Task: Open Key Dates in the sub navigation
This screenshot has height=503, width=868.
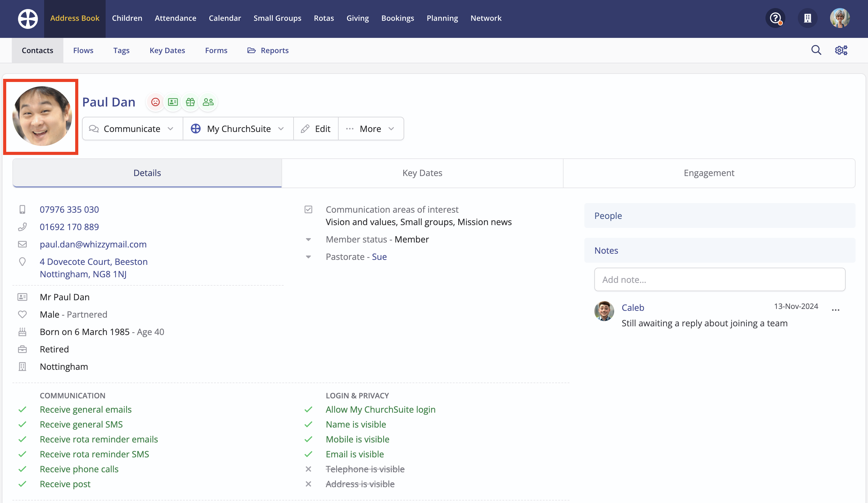Action: (x=167, y=51)
